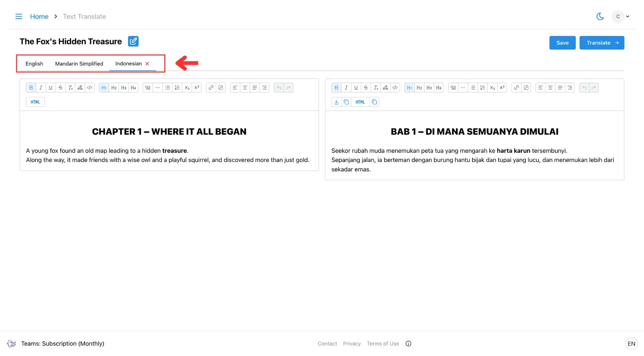Toggle bullet list in source editor

(167, 88)
